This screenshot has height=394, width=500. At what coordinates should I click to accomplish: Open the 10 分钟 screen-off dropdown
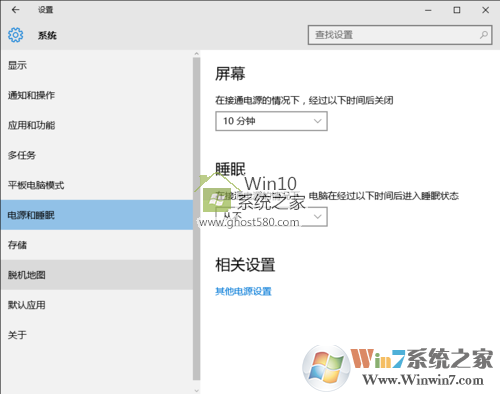[271, 121]
